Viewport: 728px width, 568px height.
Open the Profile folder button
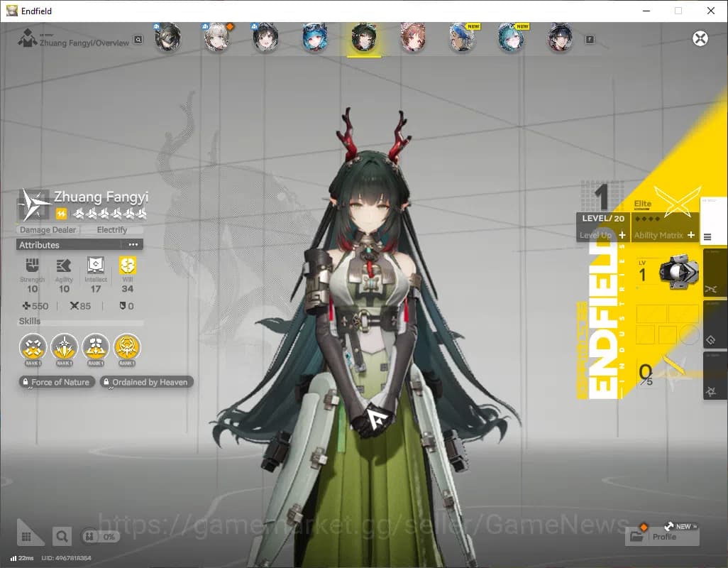(x=663, y=537)
